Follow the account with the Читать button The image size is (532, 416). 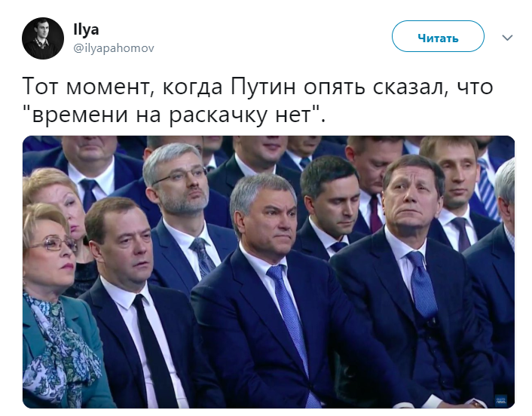pyautogui.click(x=438, y=36)
